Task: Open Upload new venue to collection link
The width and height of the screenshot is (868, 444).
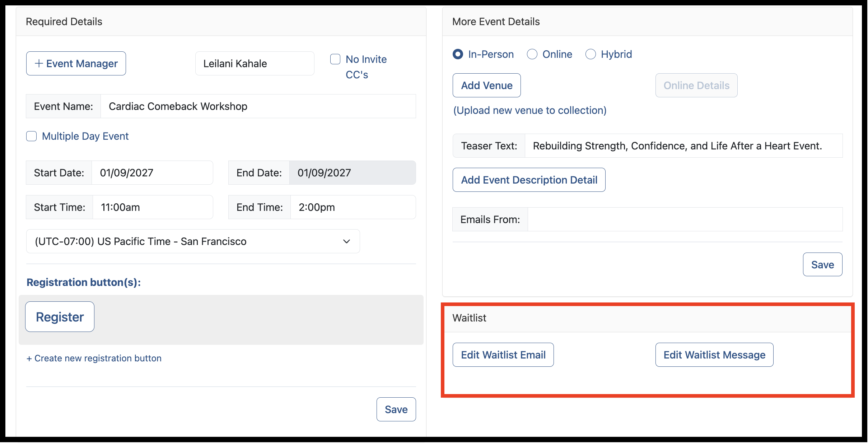Action: tap(529, 110)
